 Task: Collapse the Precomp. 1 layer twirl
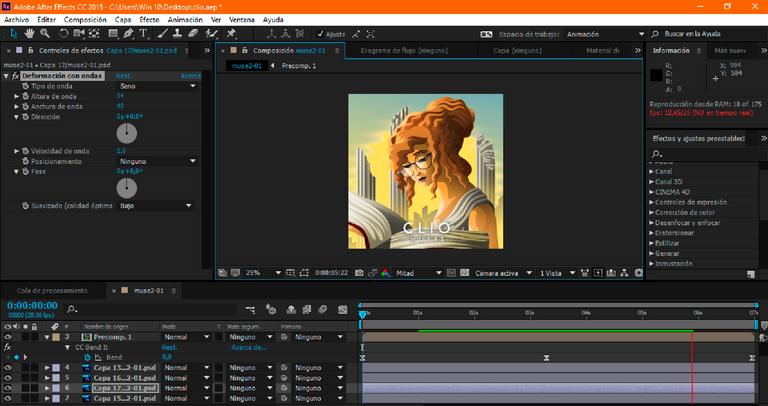[x=47, y=337]
